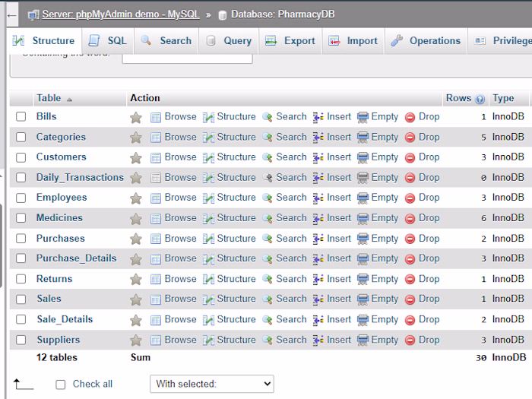Click the filter containing-word input field
The width and height of the screenshot is (532, 399).
[x=187, y=59]
